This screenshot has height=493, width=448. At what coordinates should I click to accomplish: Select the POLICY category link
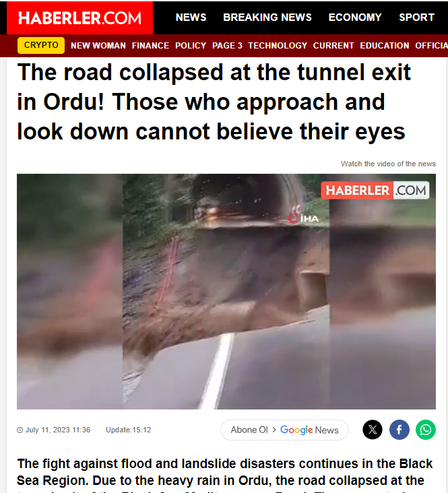[x=191, y=46]
